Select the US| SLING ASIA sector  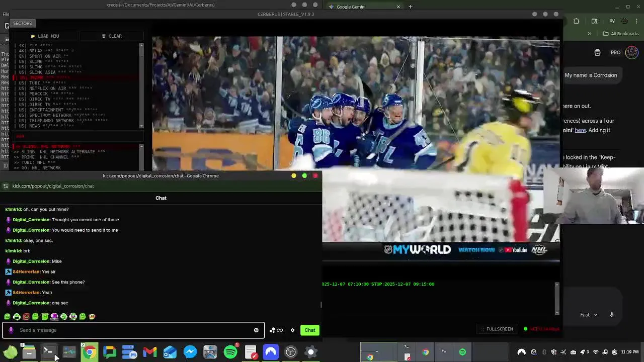(75, 72)
